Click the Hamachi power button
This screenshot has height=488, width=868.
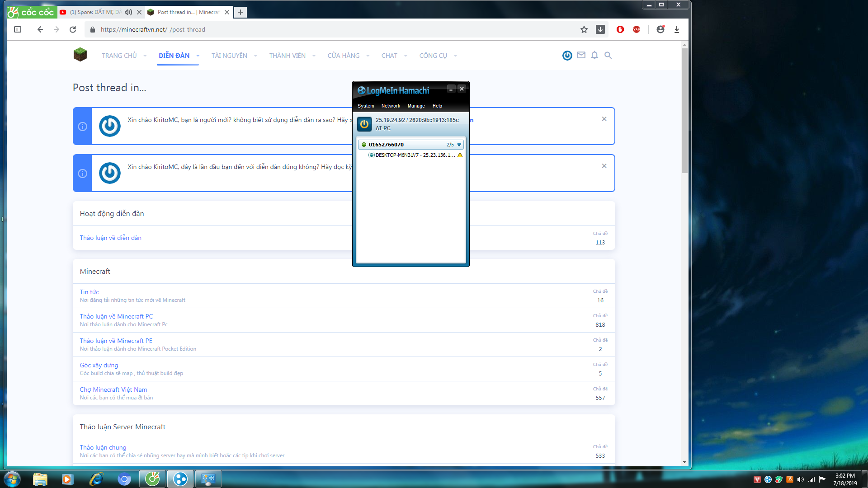[x=364, y=124]
